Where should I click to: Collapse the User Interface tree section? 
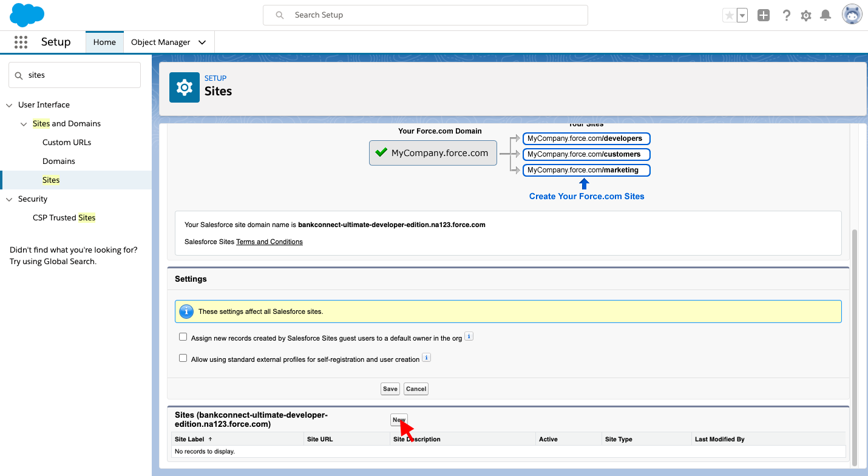9,105
